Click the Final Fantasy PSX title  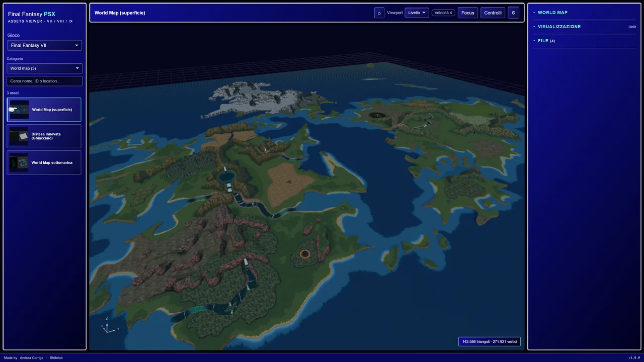32,14
